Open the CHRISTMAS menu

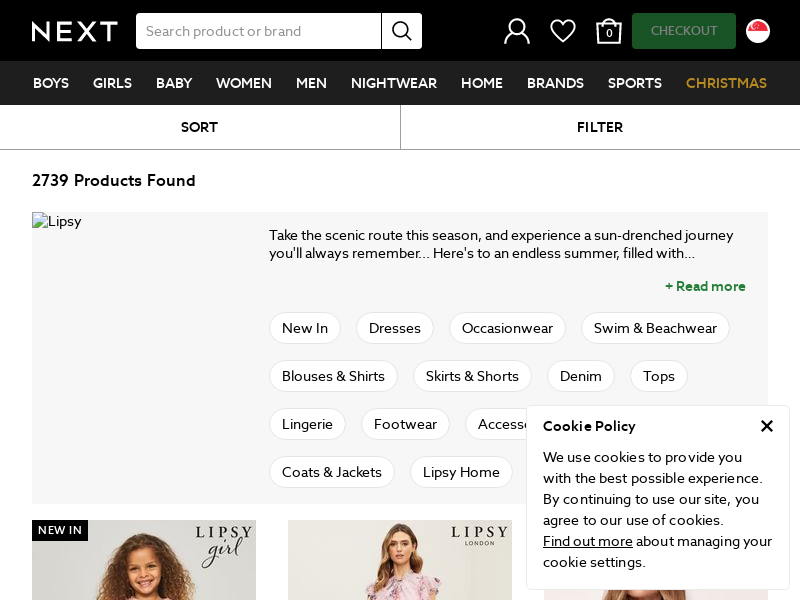[x=726, y=83]
